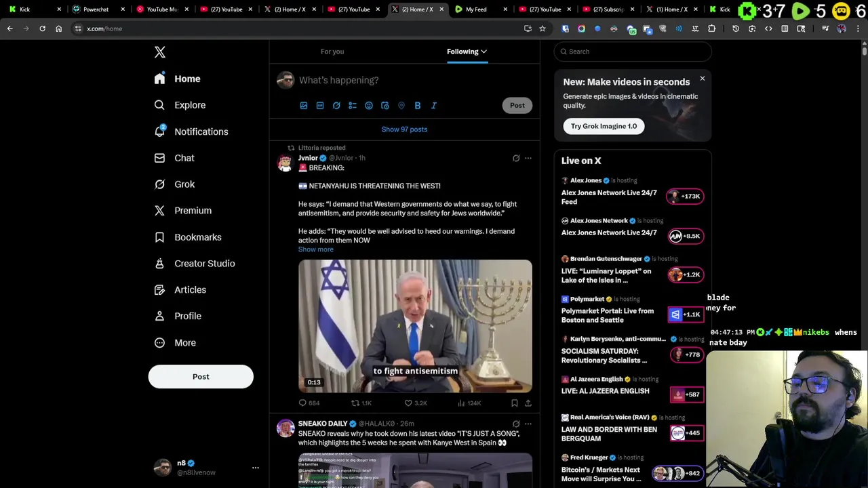The height and width of the screenshot is (488, 868).
Task: Schedule post icon in composer
Action: pos(385,106)
